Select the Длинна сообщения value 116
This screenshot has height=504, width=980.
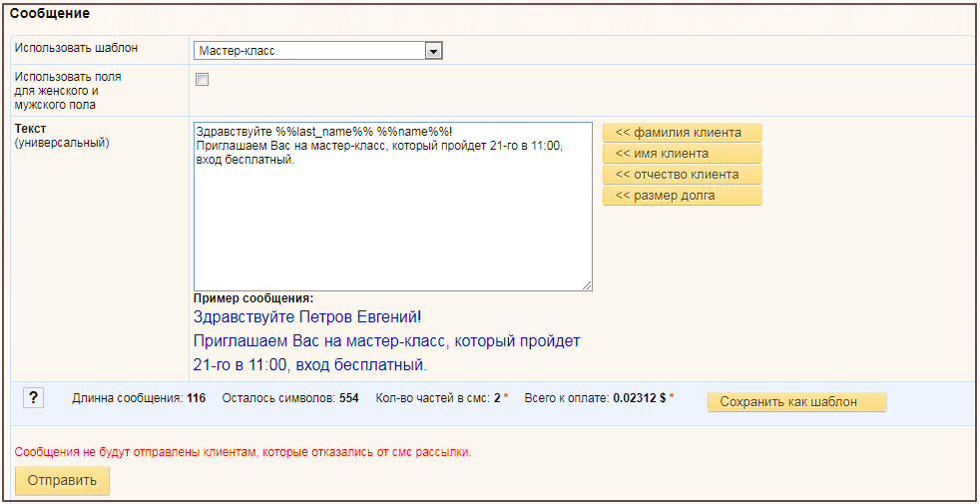pyautogui.click(x=196, y=398)
